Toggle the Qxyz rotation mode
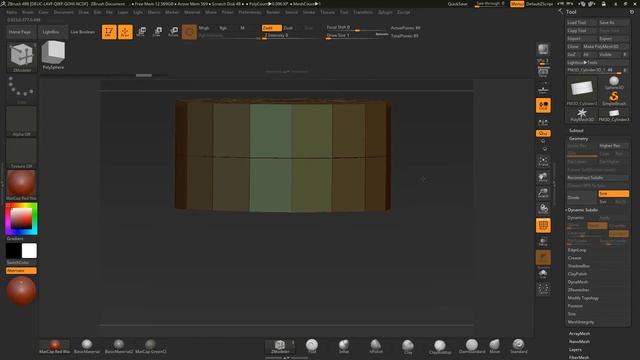Screen dimensions: 640x360 pyautogui.click(x=543, y=133)
